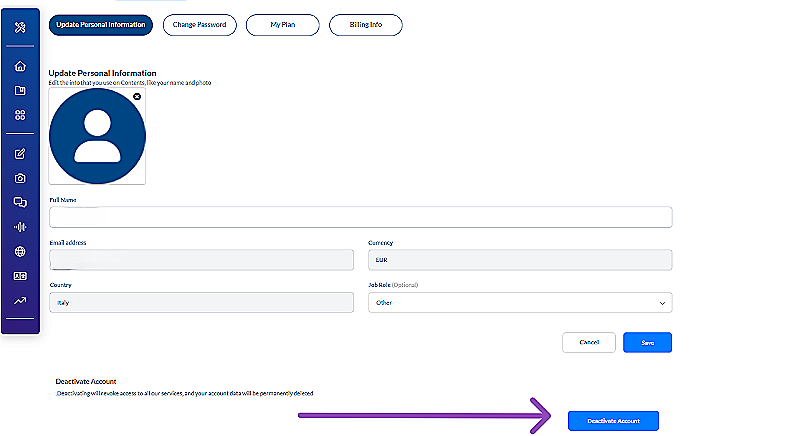794x436 pixels.
Task: Click the A/B card icon in sidebar
Action: (20, 276)
